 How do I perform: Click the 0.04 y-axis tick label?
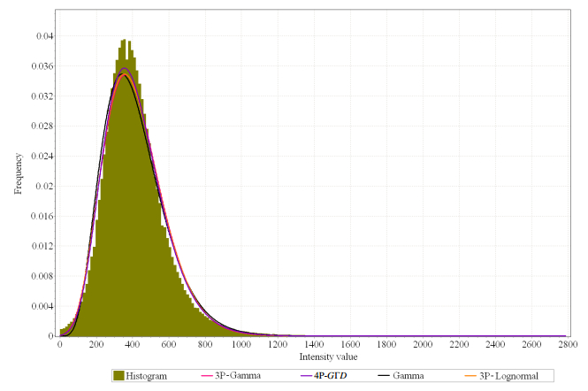click(x=44, y=36)
